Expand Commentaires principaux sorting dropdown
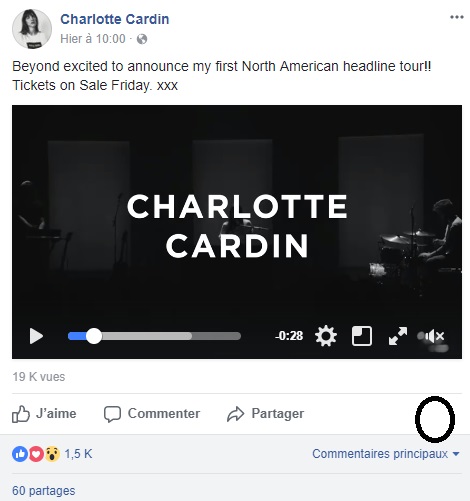 386,454
